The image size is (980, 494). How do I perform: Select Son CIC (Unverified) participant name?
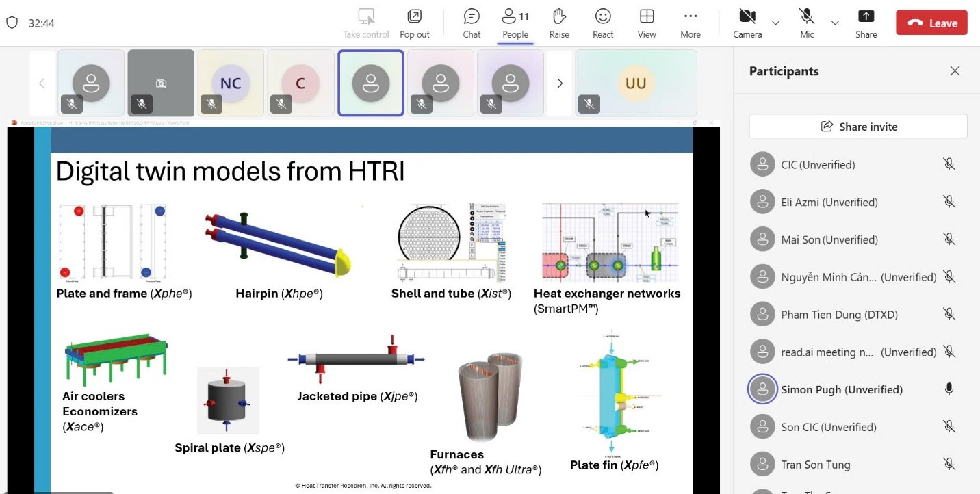coord(829,427)
